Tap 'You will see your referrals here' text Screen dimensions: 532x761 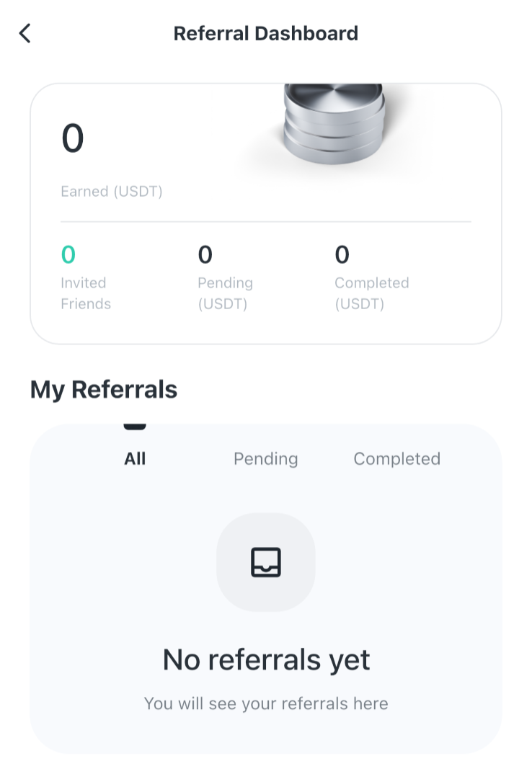[x=266, y=703]
